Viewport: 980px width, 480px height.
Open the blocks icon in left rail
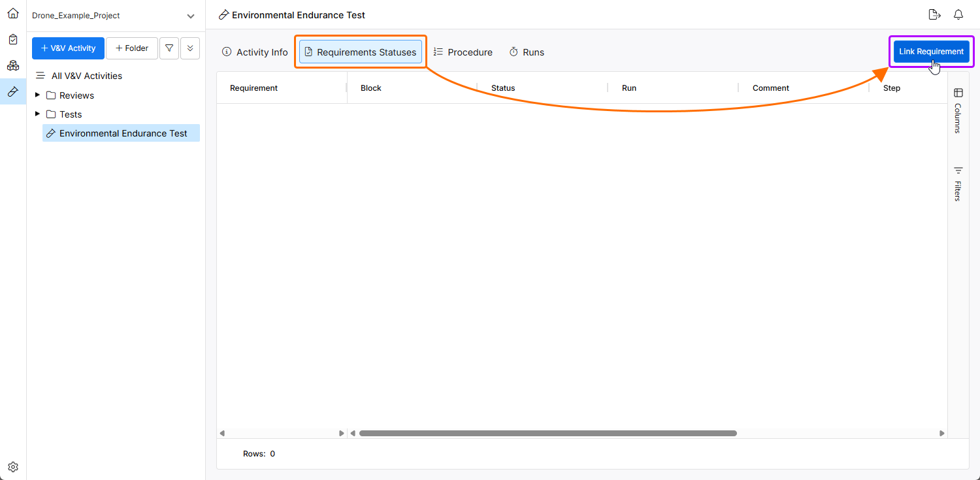13,65
